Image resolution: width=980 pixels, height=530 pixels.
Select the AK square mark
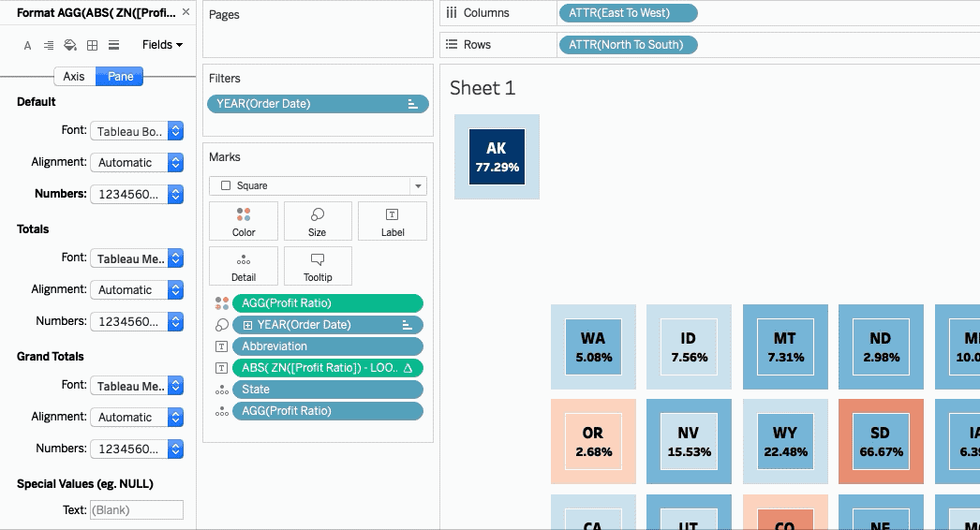(497, 157)
